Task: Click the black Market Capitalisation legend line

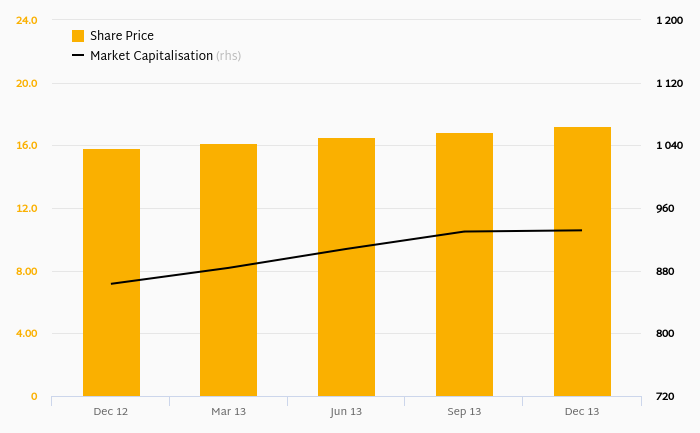Action: [x=78, y=56]
